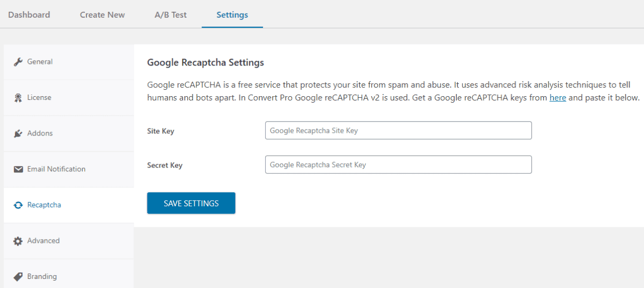This screenshot has height=288, width=644.
Task: Click the Email Notification envelope icon
Action: [18, 169]
